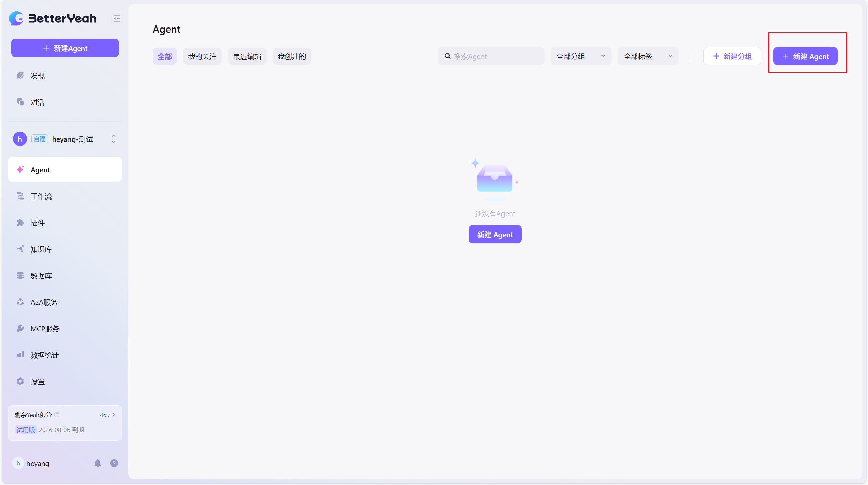Expand the 全部分组 dropdown
868x485 pixels.
[580, 56]
